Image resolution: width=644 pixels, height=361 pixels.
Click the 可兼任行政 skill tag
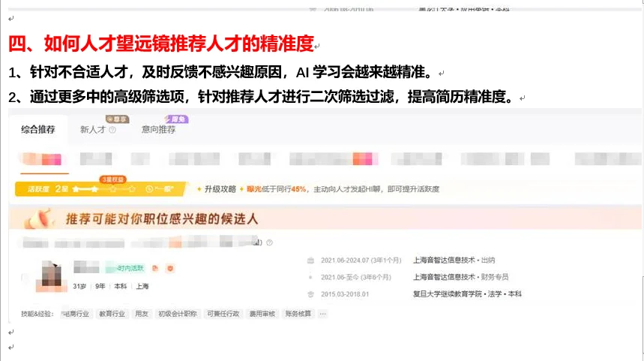pos(223,314)
